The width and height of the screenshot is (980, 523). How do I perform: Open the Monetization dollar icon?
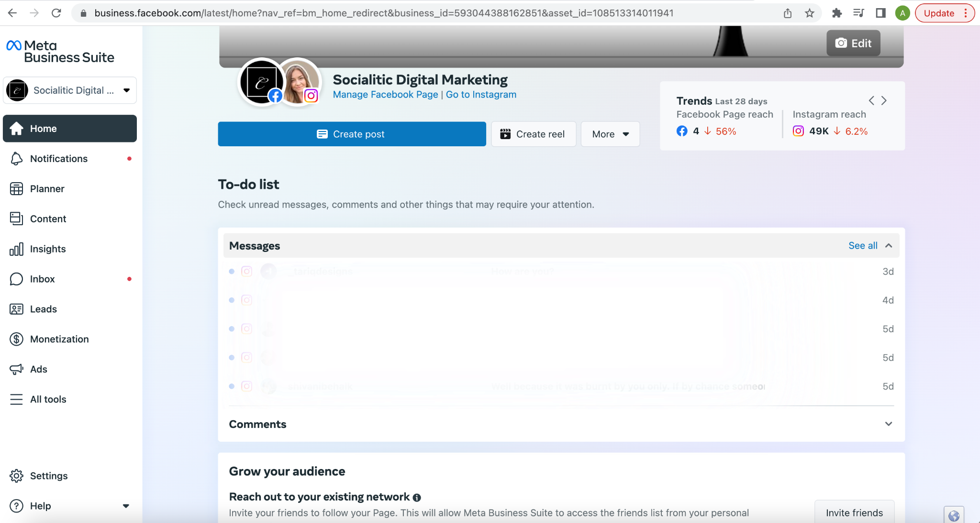(16, 339)
